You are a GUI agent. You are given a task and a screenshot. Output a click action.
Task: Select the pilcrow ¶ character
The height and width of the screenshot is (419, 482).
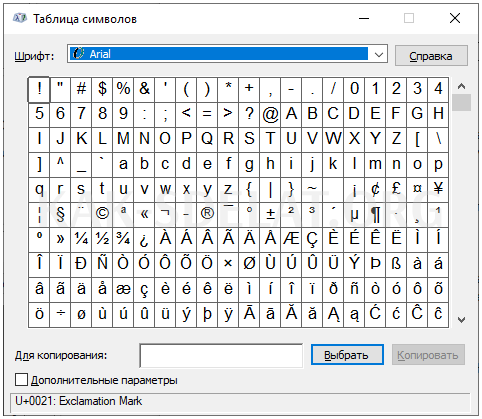[x=375, y=214]
